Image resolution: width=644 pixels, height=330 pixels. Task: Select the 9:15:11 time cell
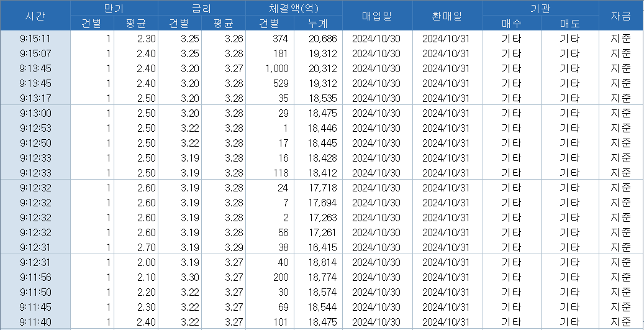click(x=35, y=39)
